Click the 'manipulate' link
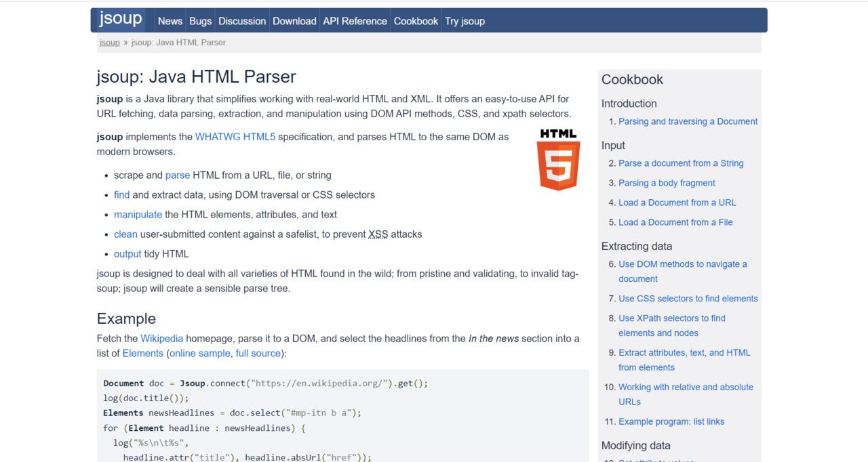The image size is (868, 462). pos(138,214)
